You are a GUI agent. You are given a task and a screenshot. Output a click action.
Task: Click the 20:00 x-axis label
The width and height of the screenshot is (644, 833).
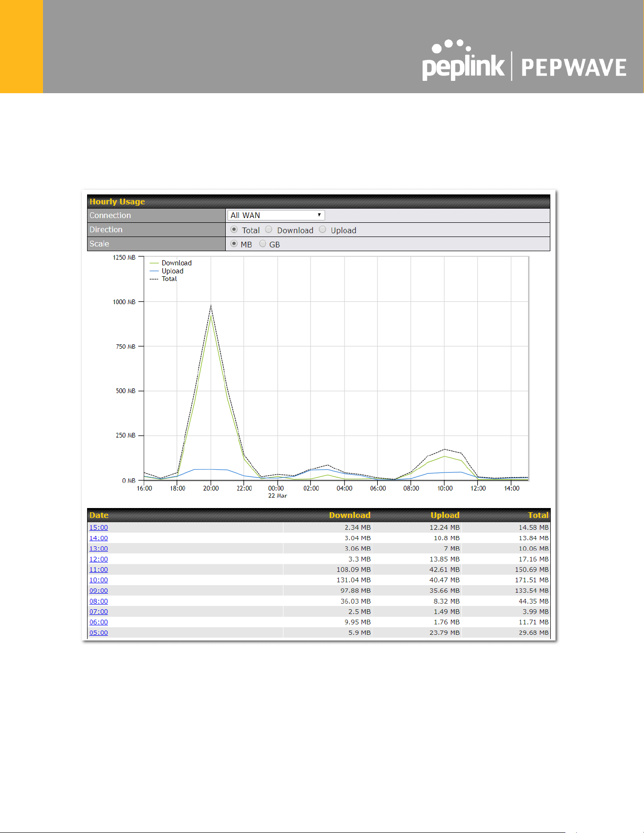click(x=211, y=488)
